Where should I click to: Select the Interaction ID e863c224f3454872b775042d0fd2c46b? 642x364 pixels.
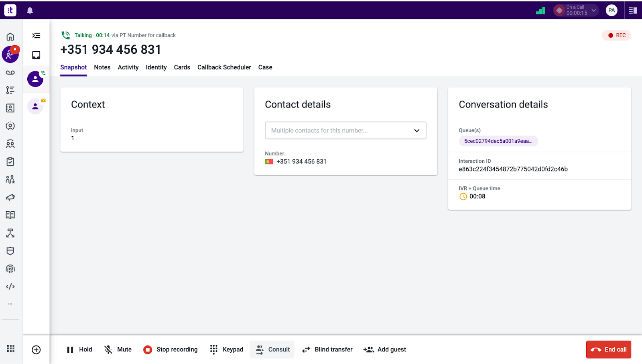pyautogui.click(x=513, y=169)
